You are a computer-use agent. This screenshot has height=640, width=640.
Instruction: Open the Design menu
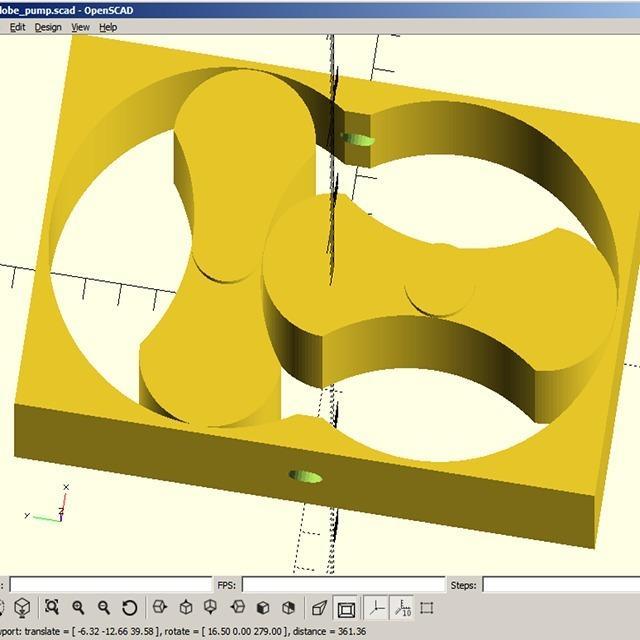(48, 27)
